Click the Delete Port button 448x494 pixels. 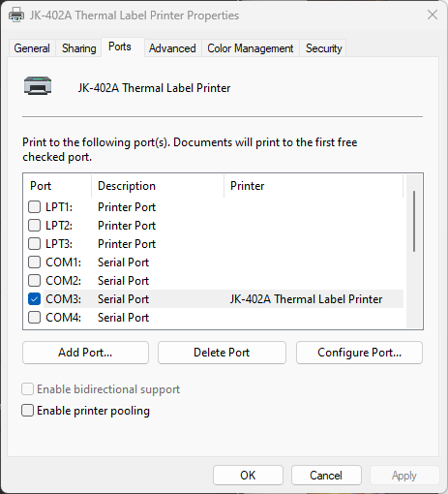click(x=222, y=353)
